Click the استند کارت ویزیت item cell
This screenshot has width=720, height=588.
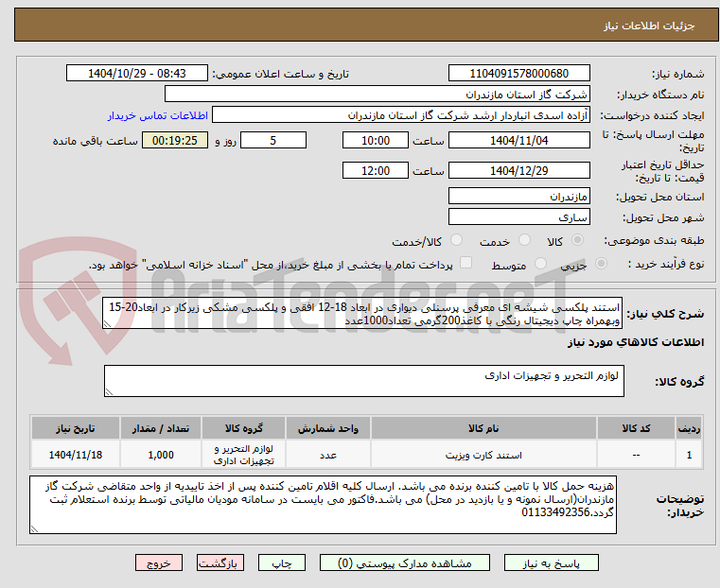483,455
